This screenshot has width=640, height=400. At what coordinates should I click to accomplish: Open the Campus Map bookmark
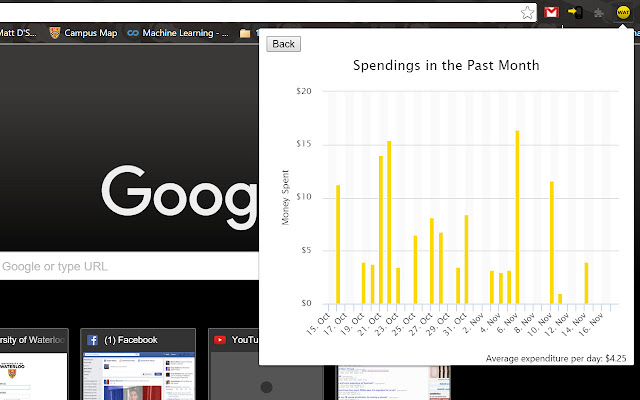tap(83, 33)
